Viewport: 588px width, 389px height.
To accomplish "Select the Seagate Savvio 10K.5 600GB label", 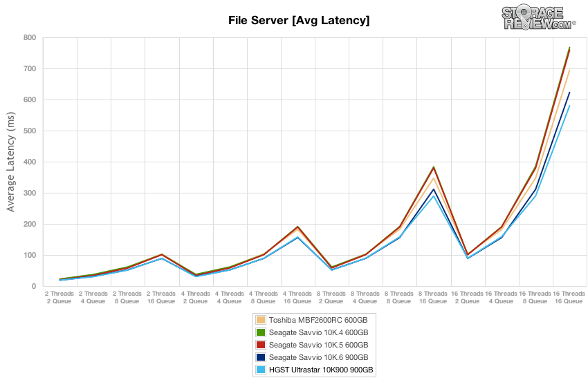I will coord(318,345).
